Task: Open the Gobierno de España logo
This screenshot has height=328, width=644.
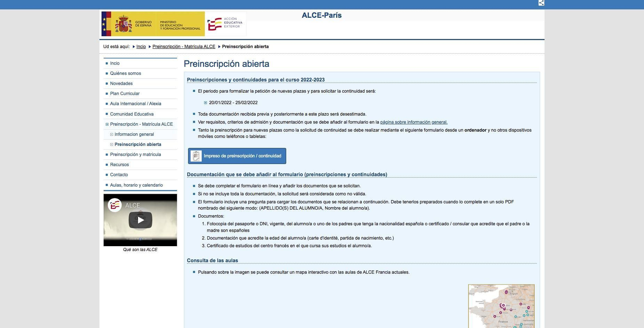Action: coord(128,24)
